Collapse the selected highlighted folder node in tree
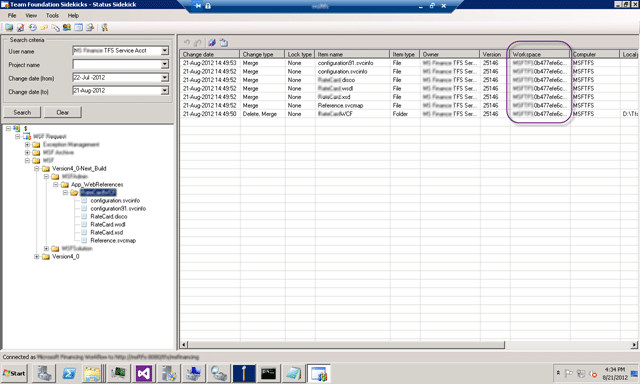 click(x=65, y=193)
